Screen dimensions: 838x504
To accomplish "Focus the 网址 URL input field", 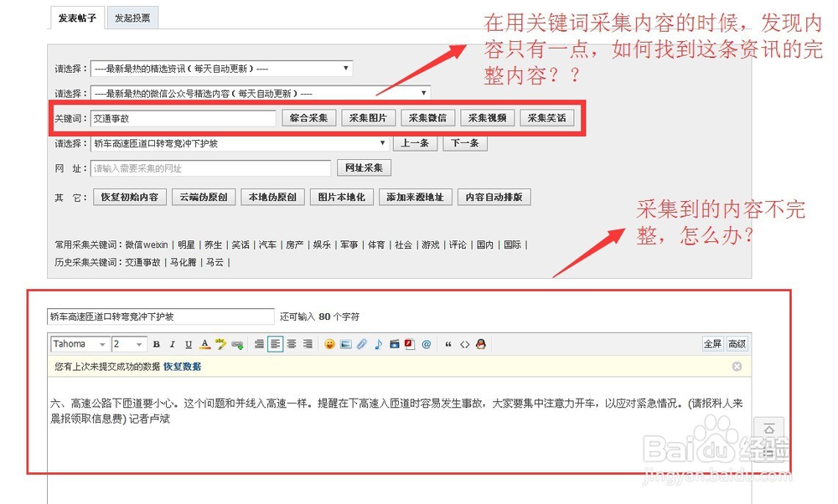I will (211, 168).
